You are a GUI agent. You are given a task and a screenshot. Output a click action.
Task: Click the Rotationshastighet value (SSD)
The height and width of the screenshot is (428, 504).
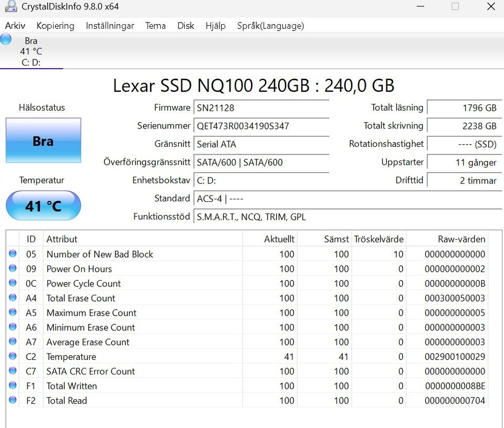coord(464,144)
